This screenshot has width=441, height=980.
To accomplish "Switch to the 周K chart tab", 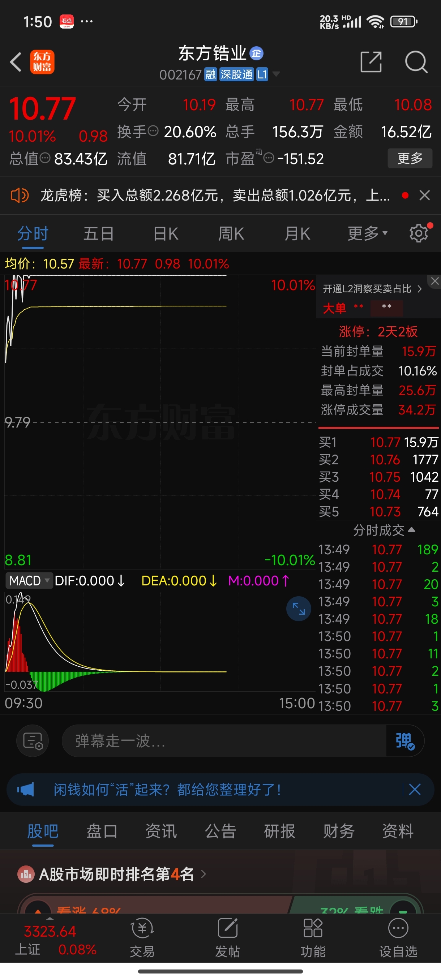I will point(231,233).
